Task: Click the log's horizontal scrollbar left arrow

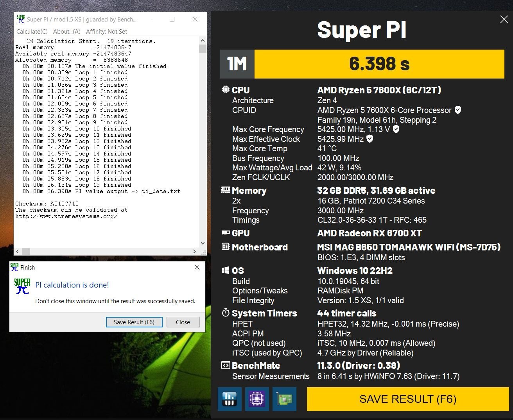Action: [18, 251]
